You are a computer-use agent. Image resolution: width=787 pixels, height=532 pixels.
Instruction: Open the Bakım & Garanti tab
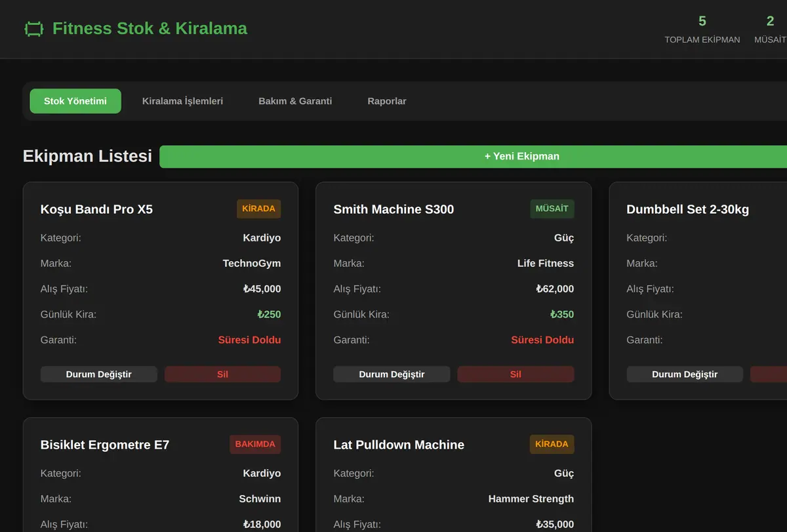click(x=295, y=101)
